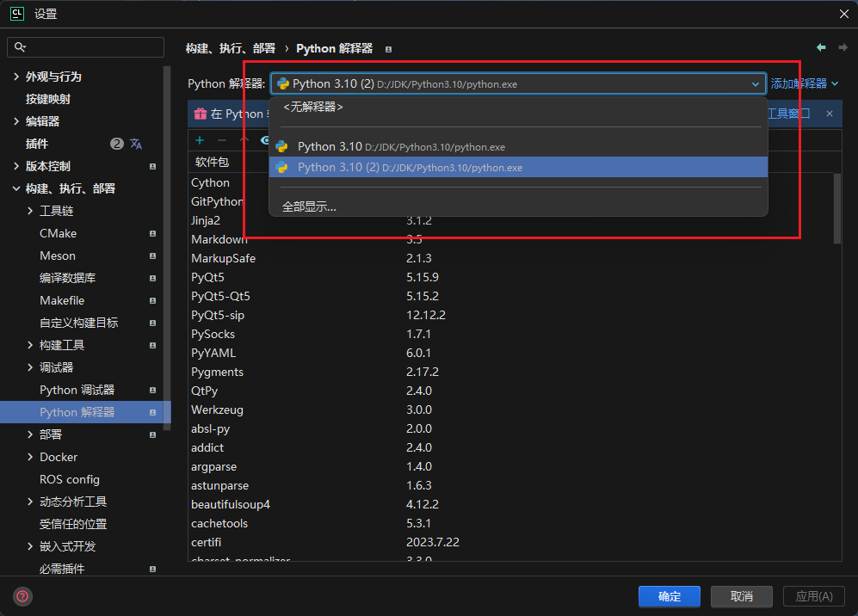Click the 软件包 column header
The height and width of the screenshot is (616, 858).
click(213, 162)
